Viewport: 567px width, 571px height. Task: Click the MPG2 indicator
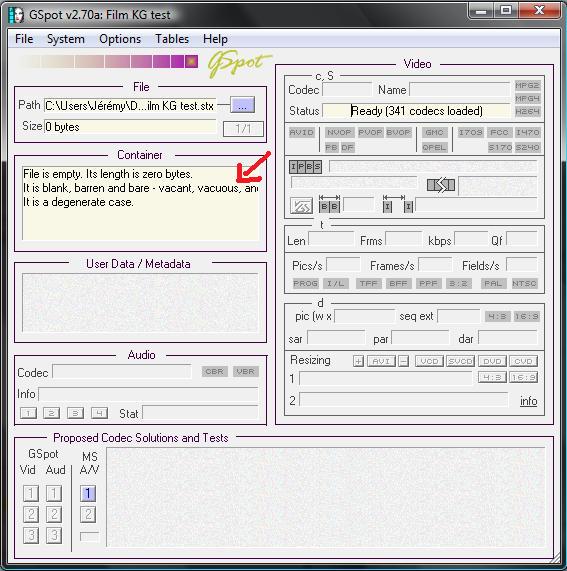point(527,86)
